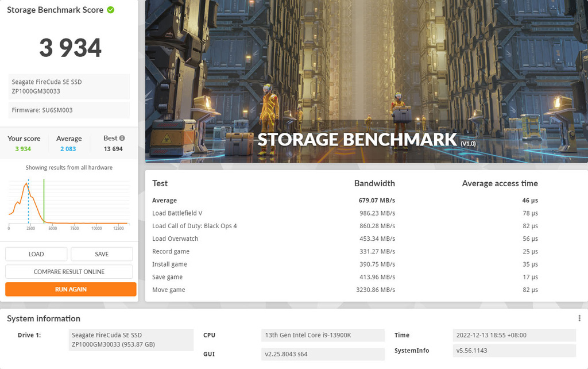Image resolution: width=588 pixels, height=369 pixels.
Task: Select Save game bandwidth 413.96 MB/s
Action: coord(377,277)
